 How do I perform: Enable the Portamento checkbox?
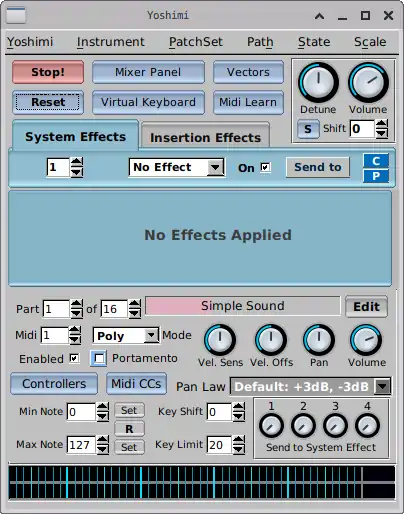(x=99, y=358)
